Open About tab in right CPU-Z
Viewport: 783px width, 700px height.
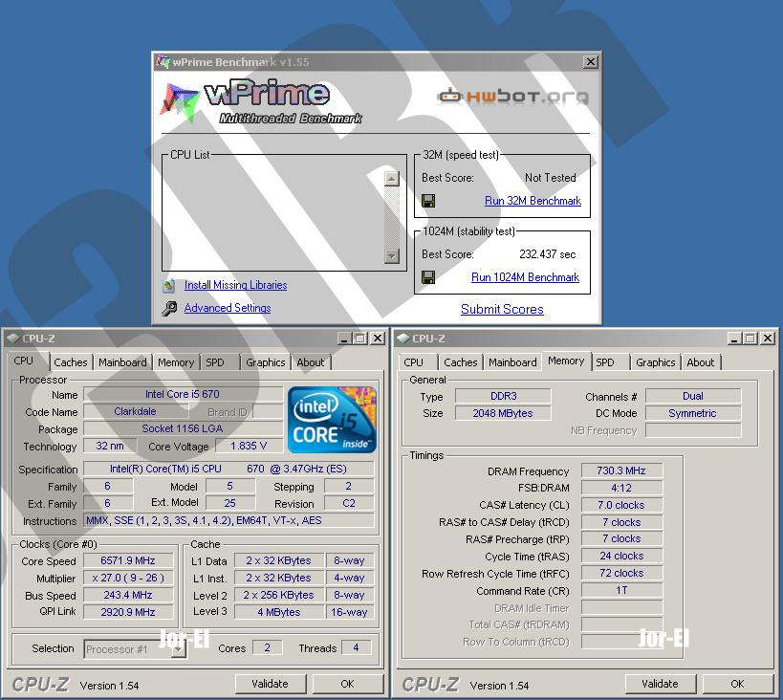click(x=700, y=362)
